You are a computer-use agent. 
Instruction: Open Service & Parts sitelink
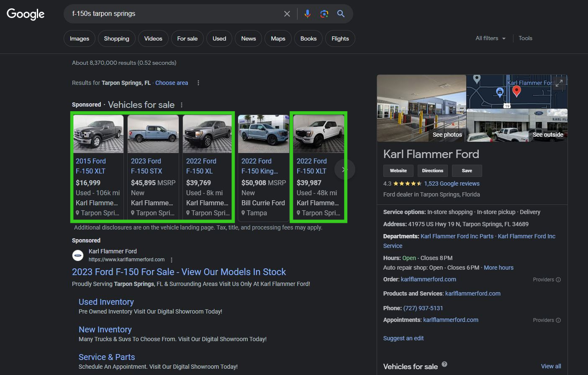[x=107, y=357]
